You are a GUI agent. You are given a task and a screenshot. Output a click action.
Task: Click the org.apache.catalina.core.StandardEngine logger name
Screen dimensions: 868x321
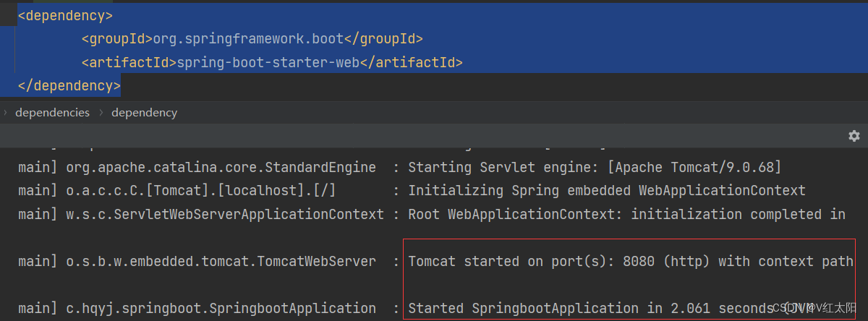point(221,167)
